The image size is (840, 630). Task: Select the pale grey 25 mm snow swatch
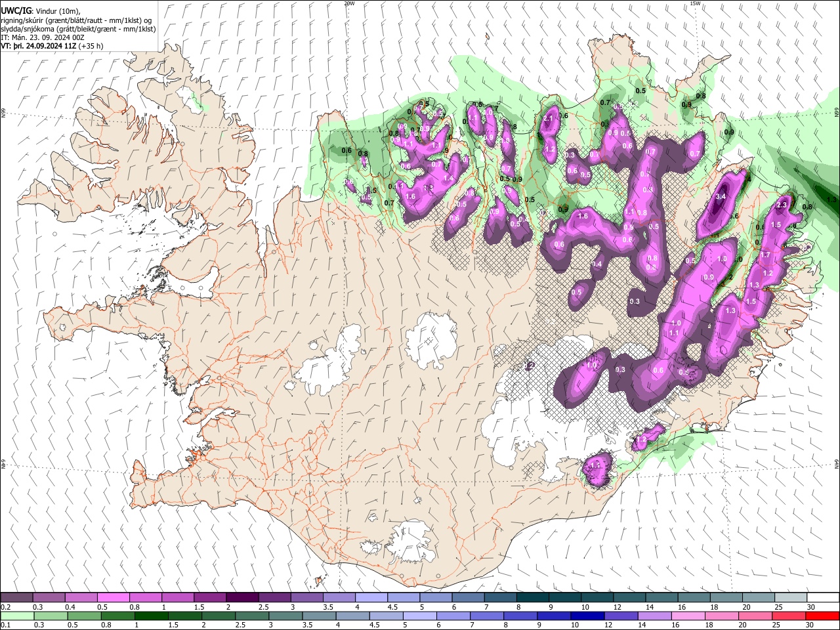pyautogui.click(x=790, y=597)
